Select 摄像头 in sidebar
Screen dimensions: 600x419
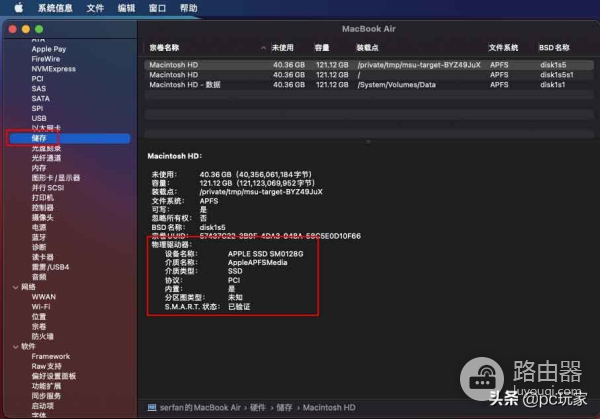(42, 218)
